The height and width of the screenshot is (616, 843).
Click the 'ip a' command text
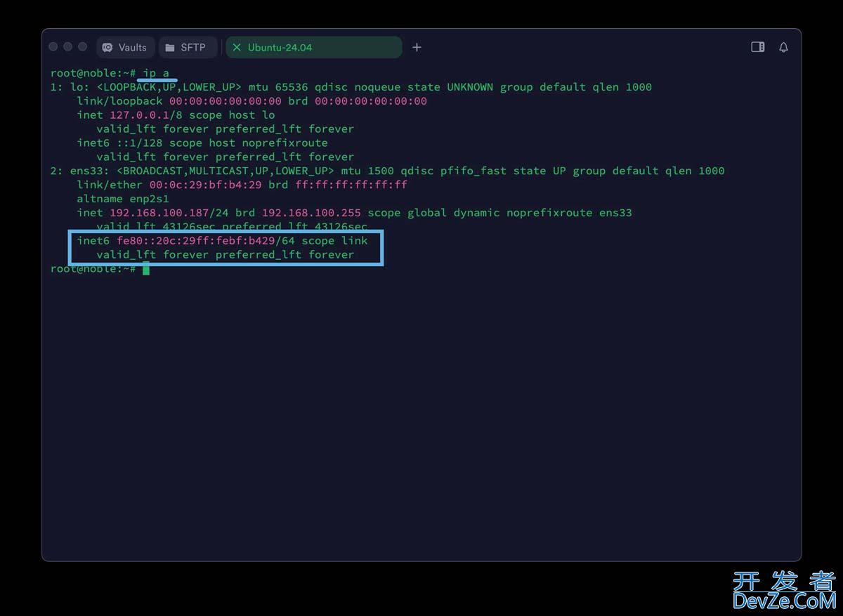[x=156, y=73]
